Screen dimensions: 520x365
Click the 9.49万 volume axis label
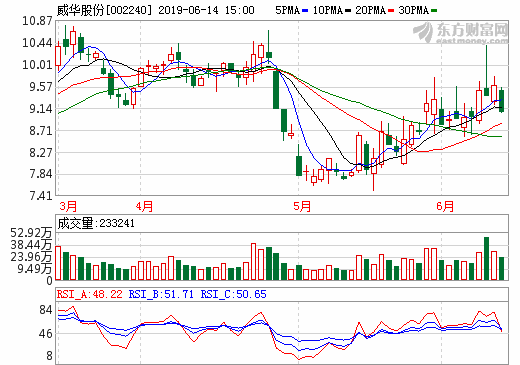pyautogui.click(x=34, y=269)
